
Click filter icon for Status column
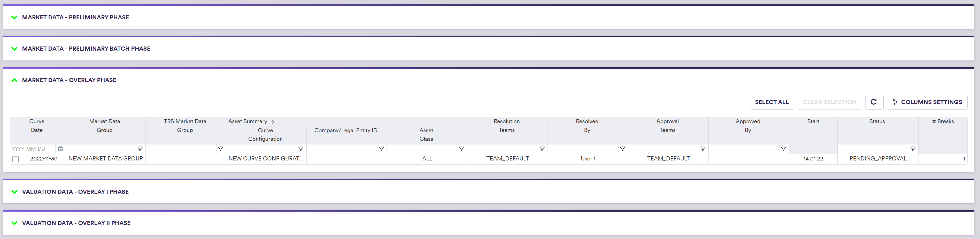coord(913,149)
